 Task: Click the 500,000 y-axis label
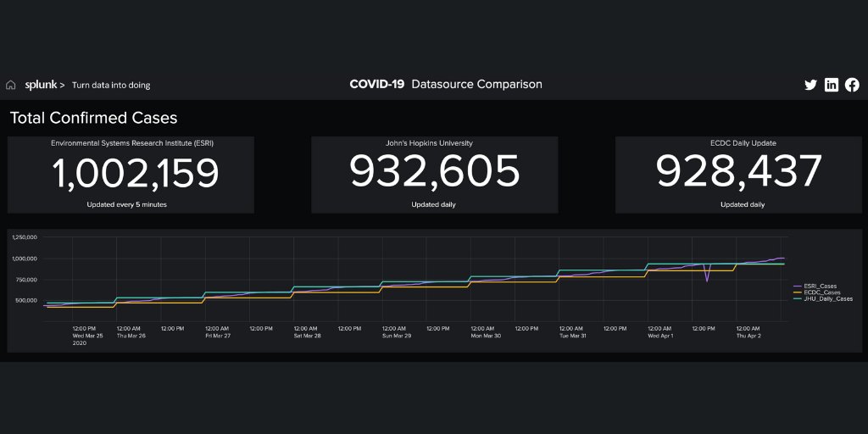click(x=26, y=301)
